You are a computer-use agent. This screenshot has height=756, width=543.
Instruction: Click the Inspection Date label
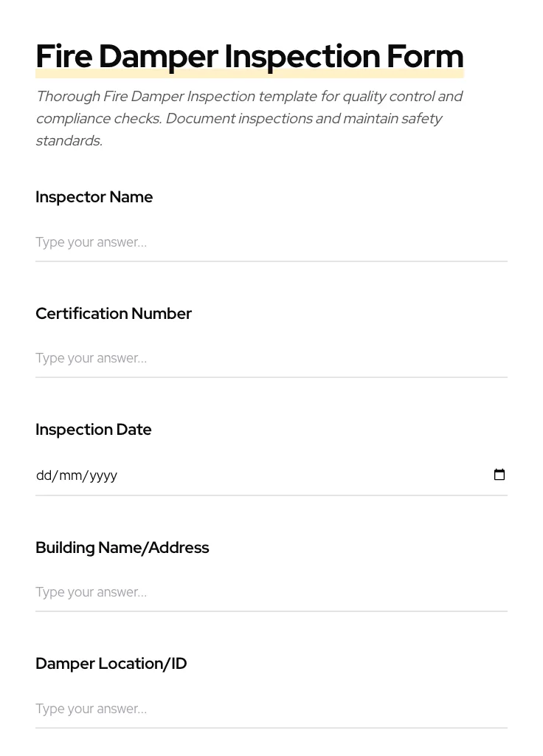pyautogui.click(x=94, y=429)
